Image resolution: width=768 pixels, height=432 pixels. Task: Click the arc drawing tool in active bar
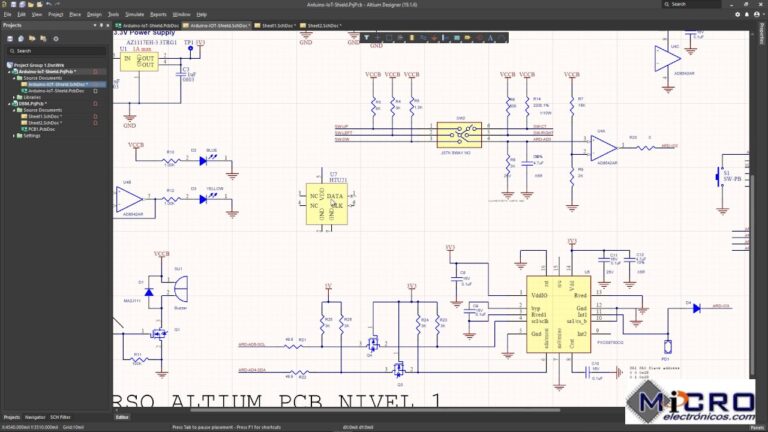502,38
